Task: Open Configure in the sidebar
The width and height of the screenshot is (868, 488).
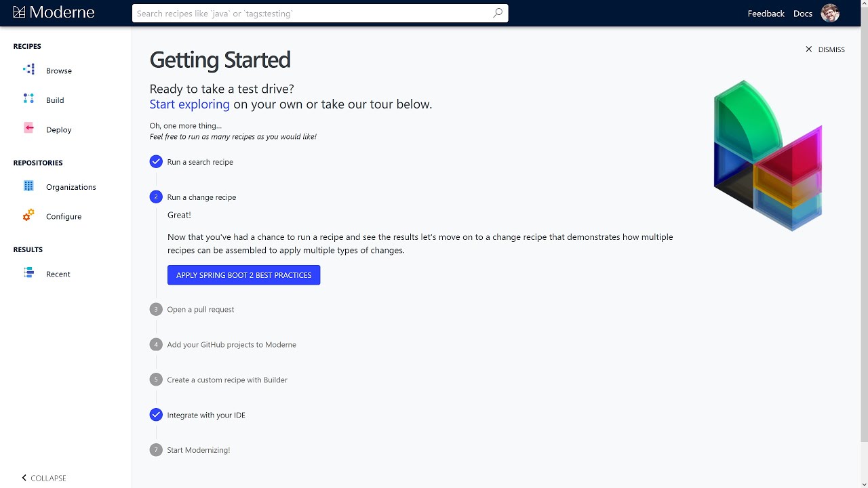Action: click(x=64, y=216)
